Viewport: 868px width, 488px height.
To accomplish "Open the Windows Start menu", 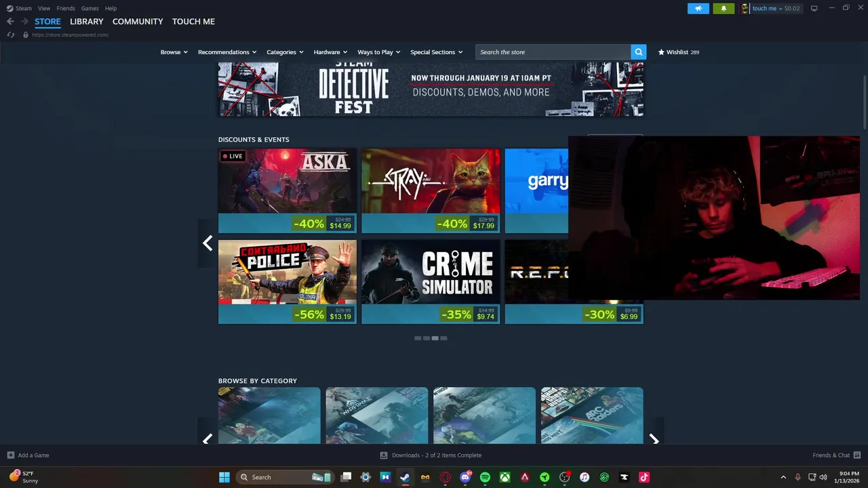I will [224, 477].
